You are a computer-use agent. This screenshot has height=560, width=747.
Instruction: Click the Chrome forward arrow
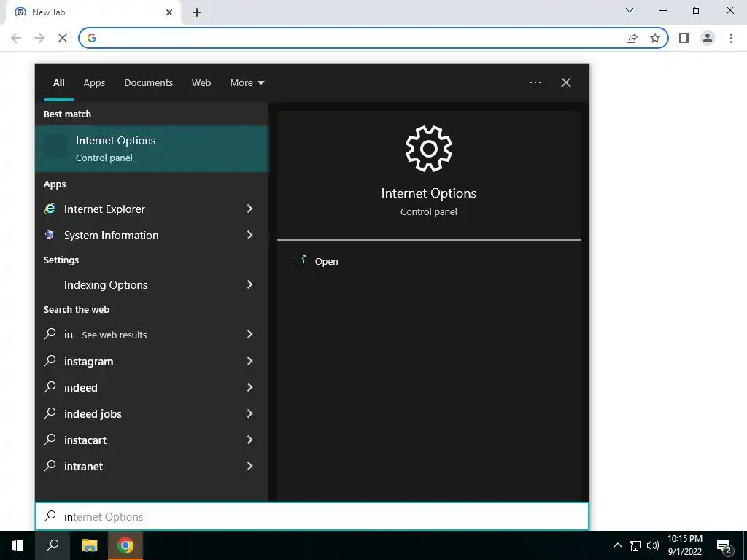click(39, 38)
